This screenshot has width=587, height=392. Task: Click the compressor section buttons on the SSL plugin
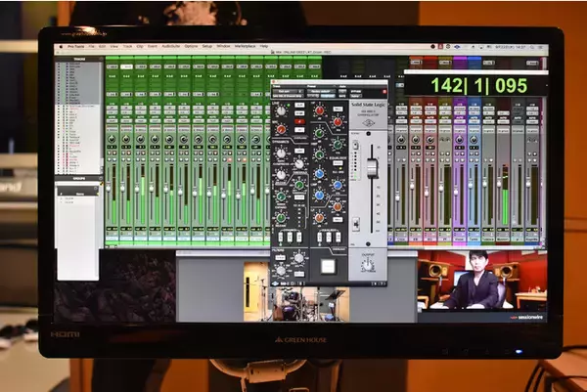(x=288, y=239)
